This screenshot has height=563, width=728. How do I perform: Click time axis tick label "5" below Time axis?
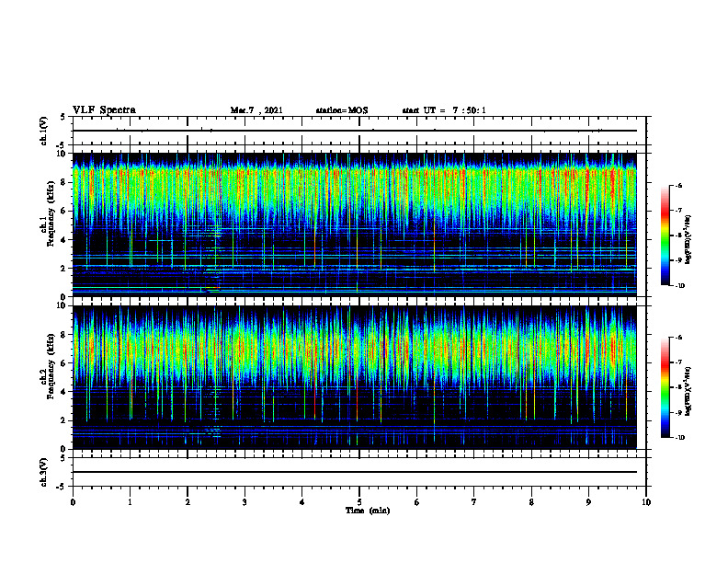tap(359, 502)
